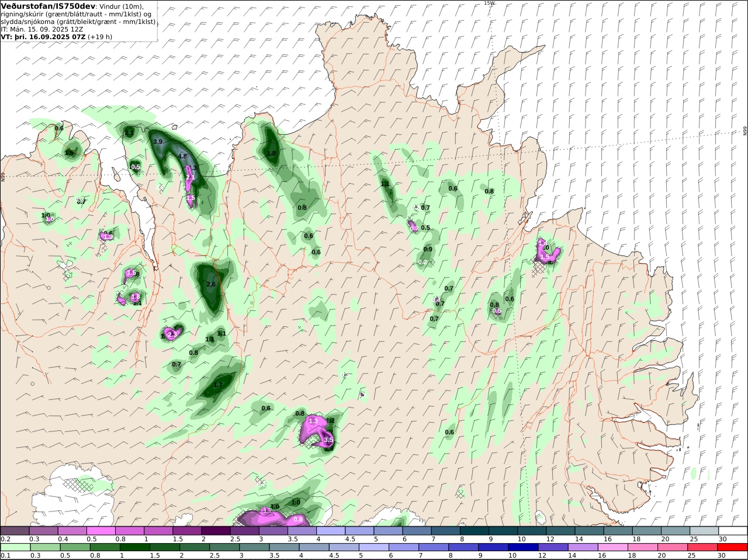Select the 4.8 precipitation value on the map
The image size is (748, 560).
click(x=182, y=156)
